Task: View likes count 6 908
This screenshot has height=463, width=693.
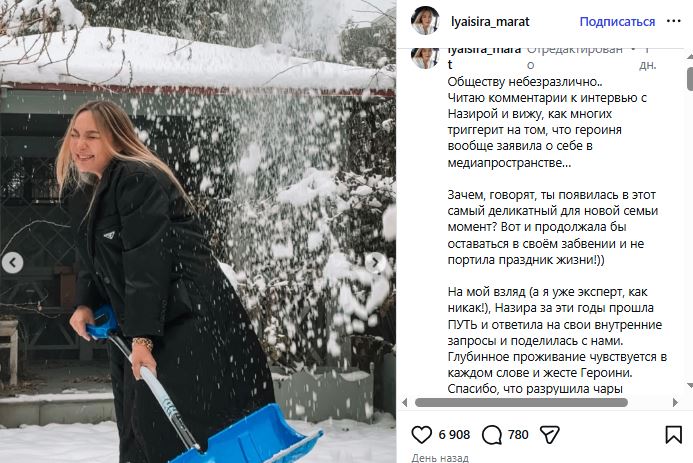Action: click(x=454, y=435)
